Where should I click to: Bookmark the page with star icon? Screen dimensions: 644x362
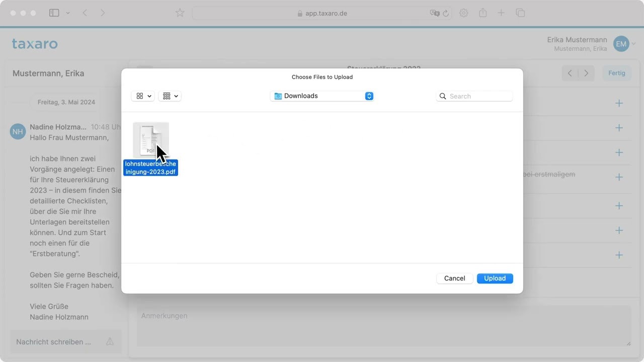(x=180, y=13)
